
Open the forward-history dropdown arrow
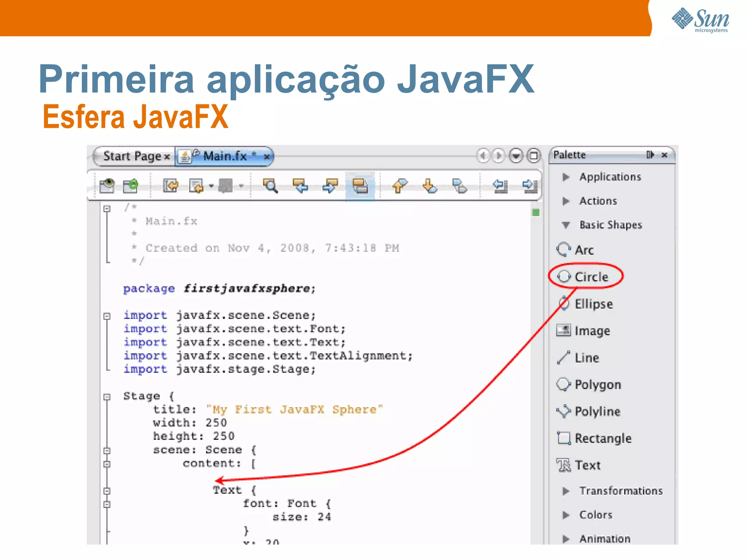click(x=241, y=186)
